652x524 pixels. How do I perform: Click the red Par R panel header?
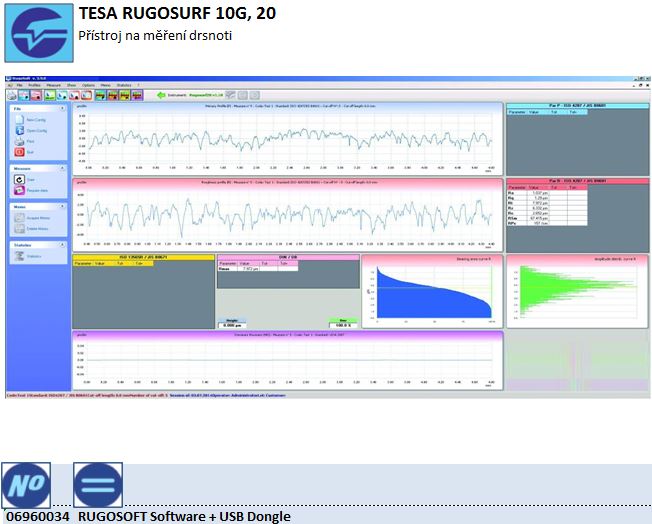578,181
